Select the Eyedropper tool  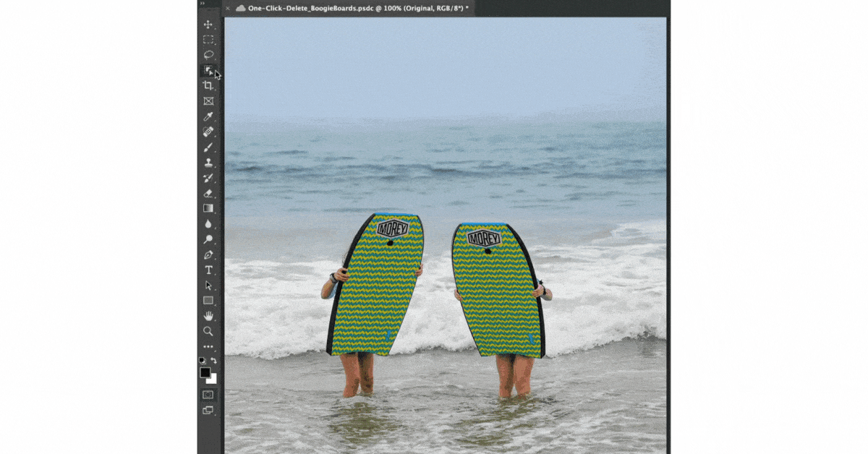pyautogui.click(x=208, y=116)
